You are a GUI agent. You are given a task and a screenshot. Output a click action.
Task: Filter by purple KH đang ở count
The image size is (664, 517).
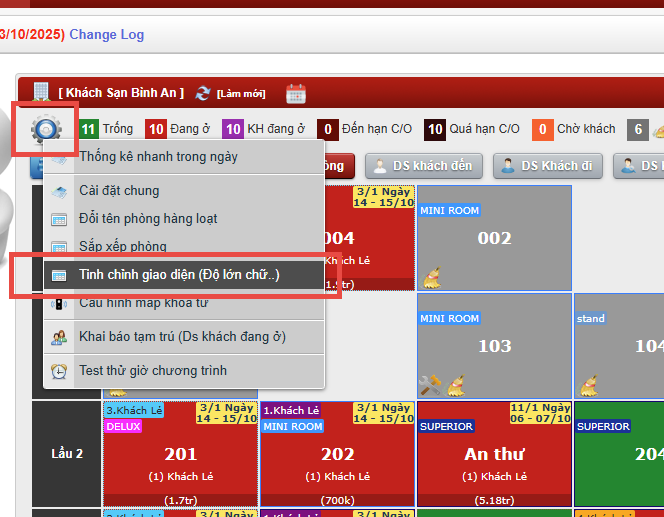click(x=233, y=129)
